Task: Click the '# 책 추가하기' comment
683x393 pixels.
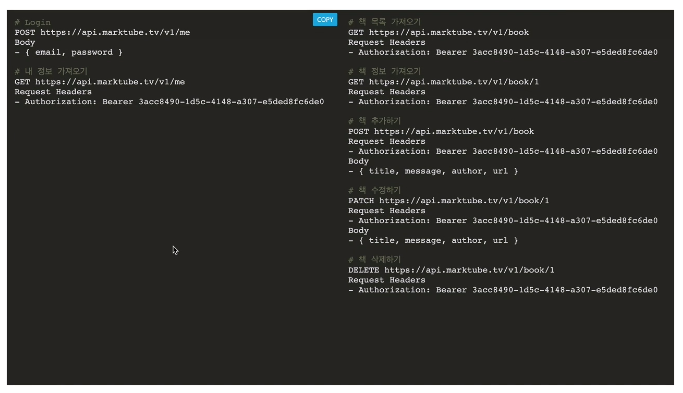Action: (x=375, y=121)
